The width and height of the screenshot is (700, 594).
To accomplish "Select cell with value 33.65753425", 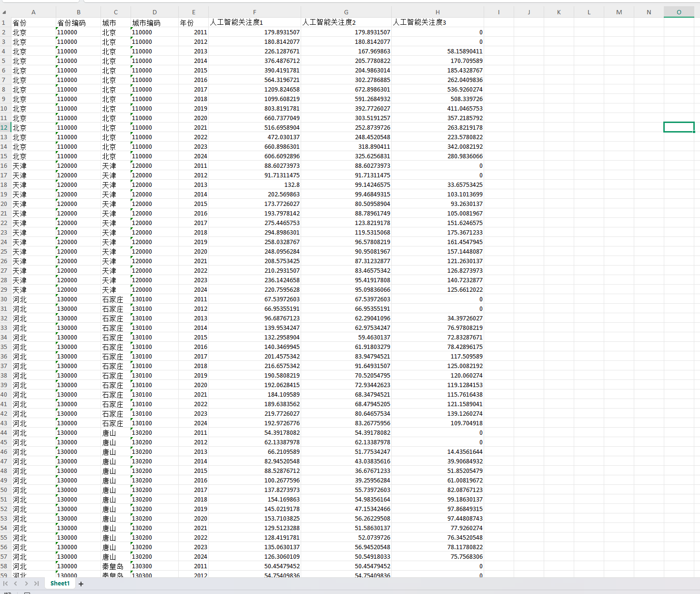I will coord(437,184).
